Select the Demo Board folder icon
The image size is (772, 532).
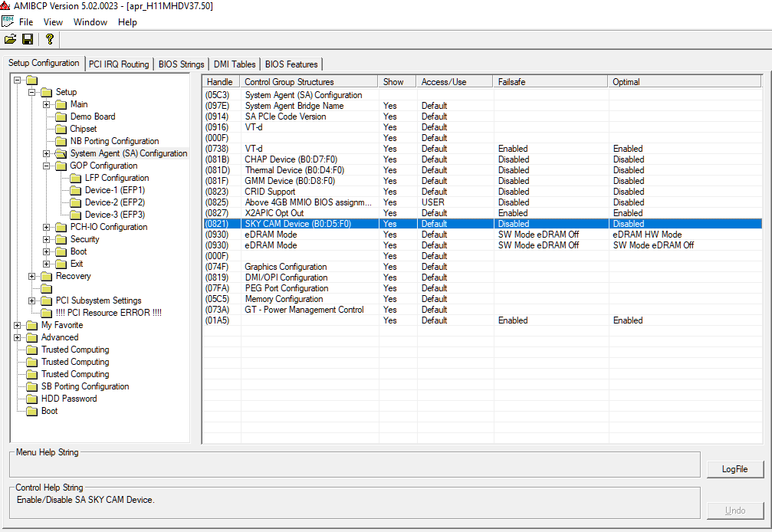click(61, 117)
